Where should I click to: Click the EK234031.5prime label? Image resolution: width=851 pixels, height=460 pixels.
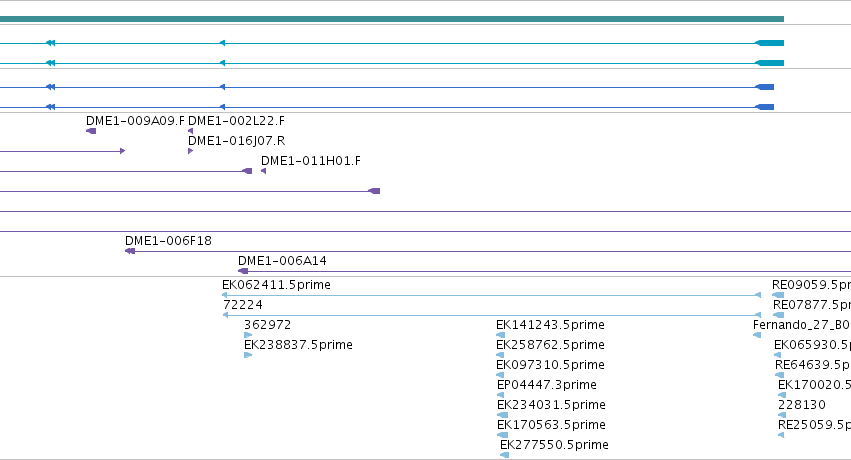click(x=551, y=405)
